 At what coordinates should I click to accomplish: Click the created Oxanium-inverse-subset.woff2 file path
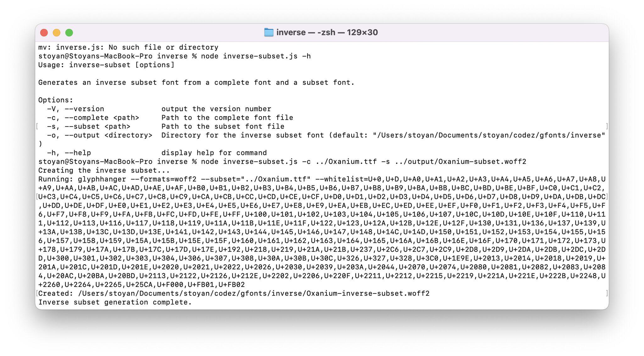[x=253, y=294]
